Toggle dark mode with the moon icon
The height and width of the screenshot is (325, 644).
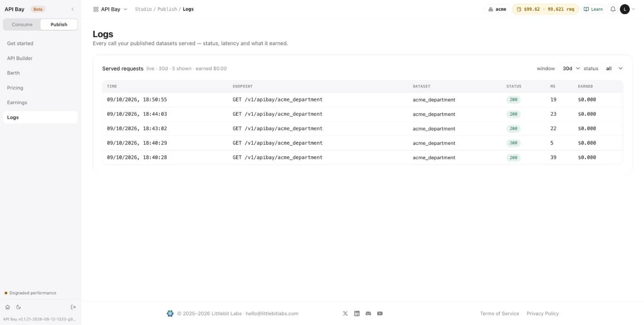pyautogui.click(x=18, y=307)
